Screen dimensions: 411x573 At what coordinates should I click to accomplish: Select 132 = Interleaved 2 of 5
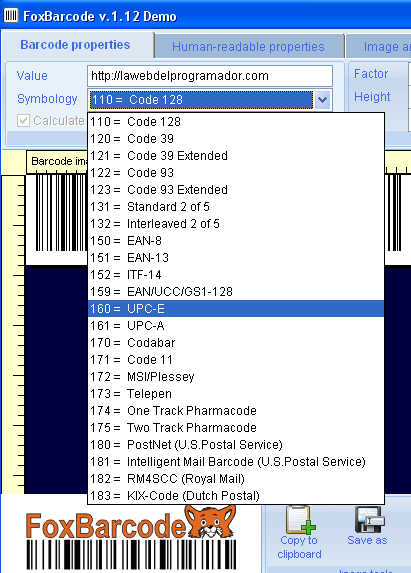(x=236, y=224)
